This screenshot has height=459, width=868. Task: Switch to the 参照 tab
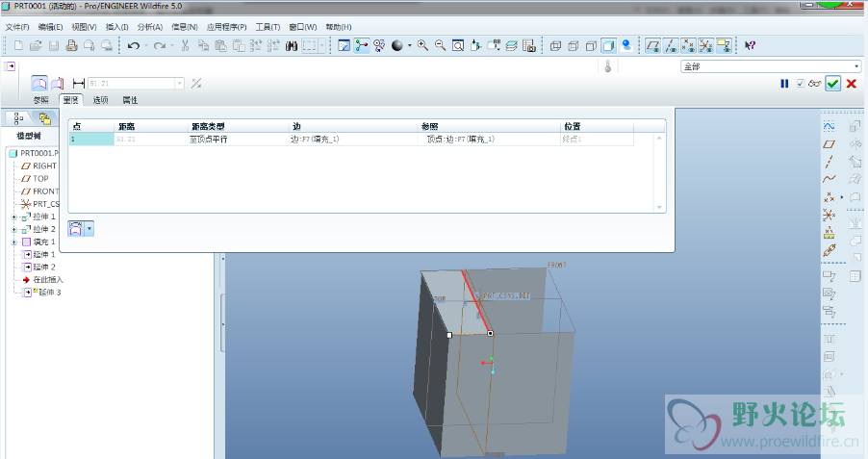[41, 100]
